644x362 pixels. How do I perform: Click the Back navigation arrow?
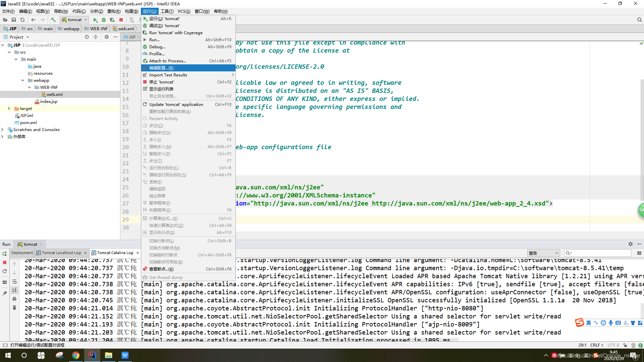point(33,20)
